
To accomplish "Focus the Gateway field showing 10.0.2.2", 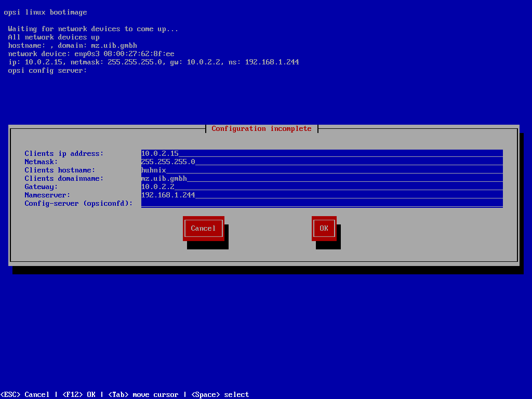I will 322,187.
